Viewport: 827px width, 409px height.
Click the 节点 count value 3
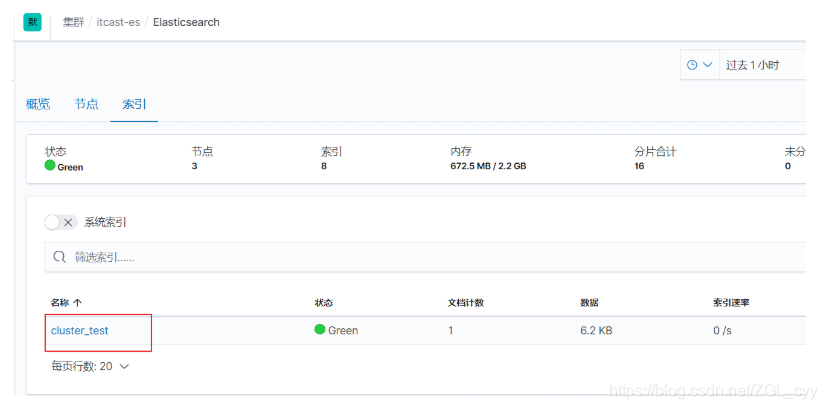(x=194, y=166)
